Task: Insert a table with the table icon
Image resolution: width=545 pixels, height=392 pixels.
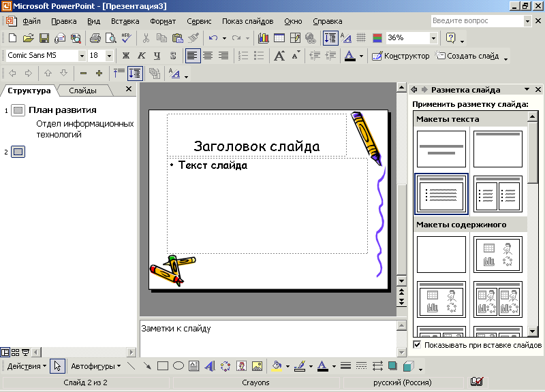Action: [279, 38]
